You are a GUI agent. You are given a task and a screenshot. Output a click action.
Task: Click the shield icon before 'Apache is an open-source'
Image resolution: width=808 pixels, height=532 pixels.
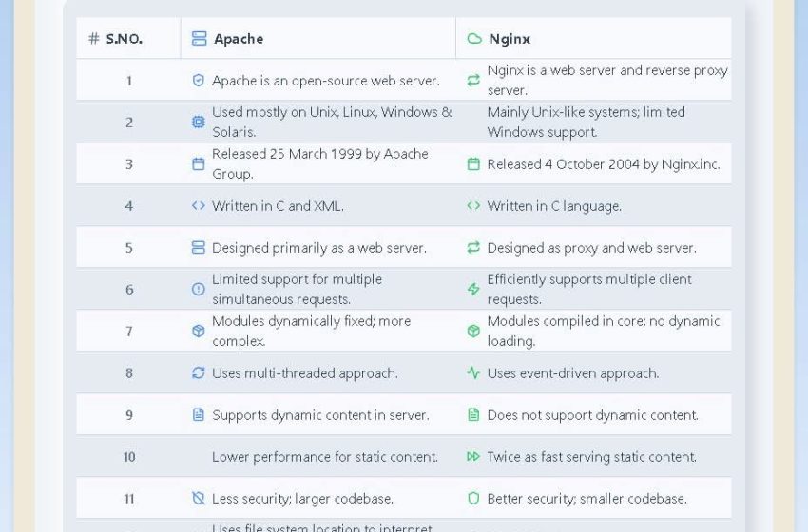[x=199, y=81]
